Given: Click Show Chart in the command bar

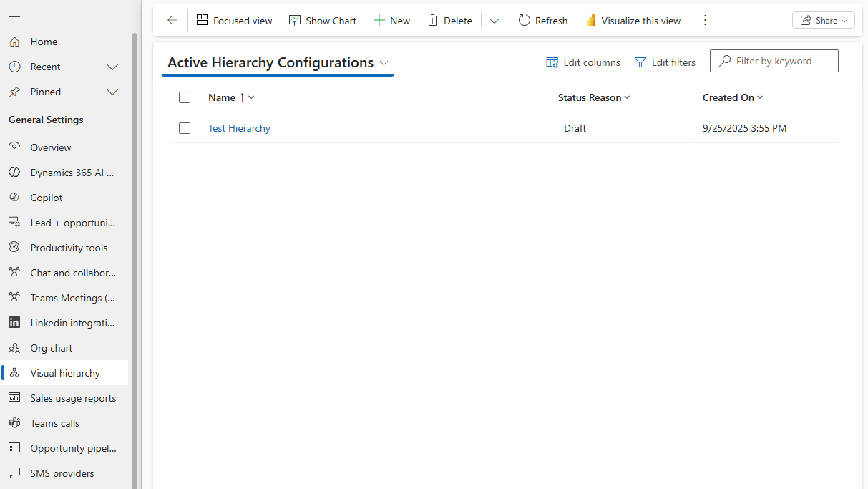Looking at the screenshot, I should (322, 20).
